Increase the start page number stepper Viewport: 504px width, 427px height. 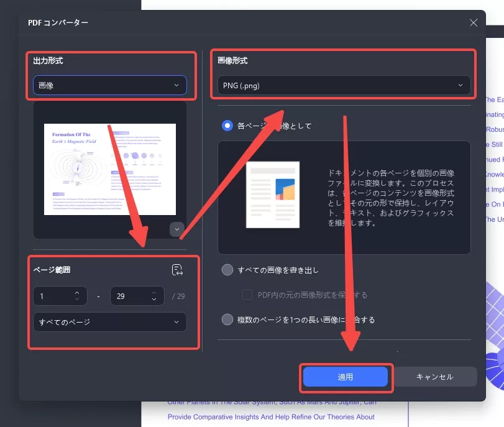(77, 293)
